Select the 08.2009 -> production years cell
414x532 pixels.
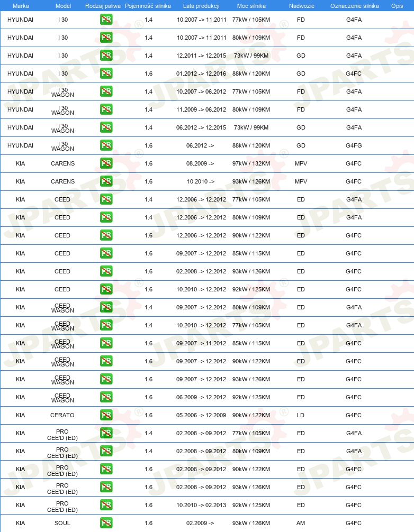pos(200,163)
